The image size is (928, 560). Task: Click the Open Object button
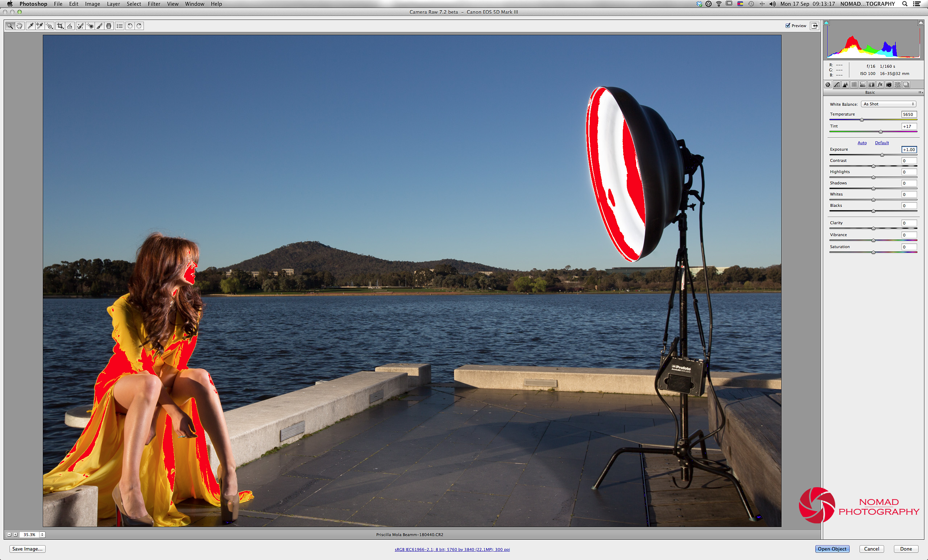coord(832,549)
